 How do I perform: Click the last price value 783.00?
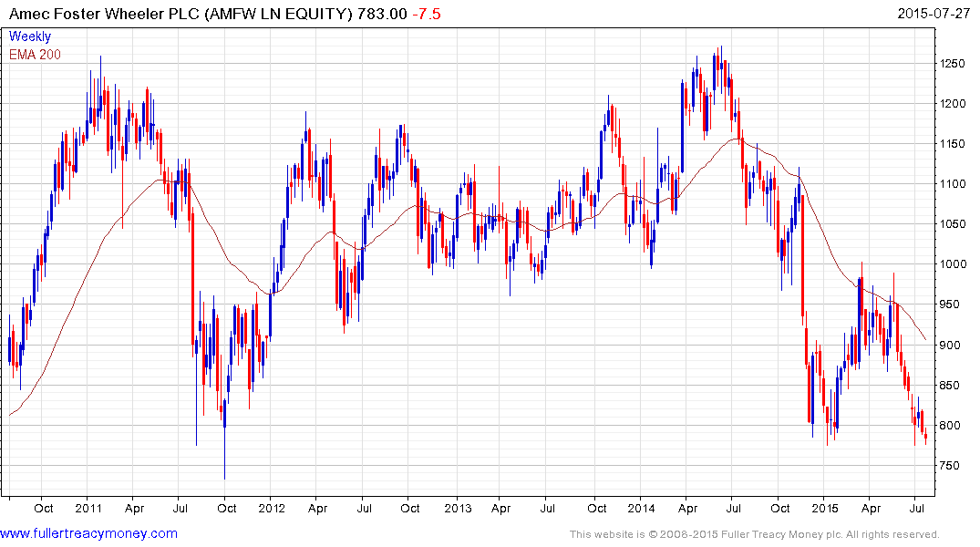(x=382, y=14)
